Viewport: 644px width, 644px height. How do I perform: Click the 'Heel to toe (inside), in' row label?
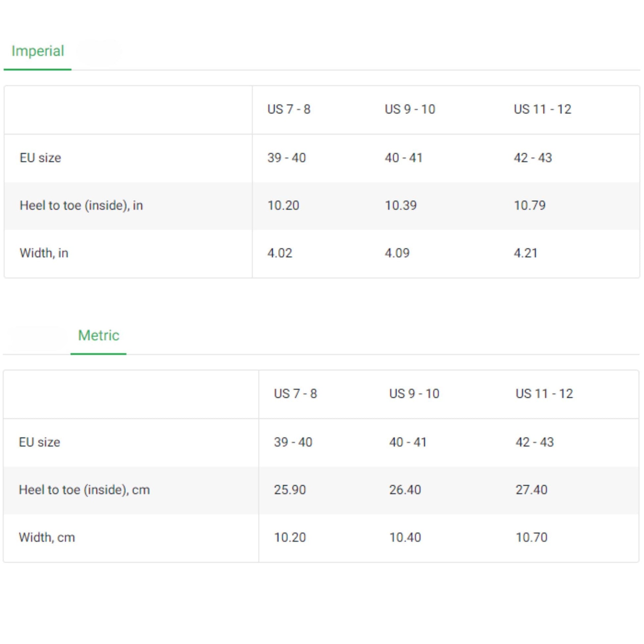point(81,206)
